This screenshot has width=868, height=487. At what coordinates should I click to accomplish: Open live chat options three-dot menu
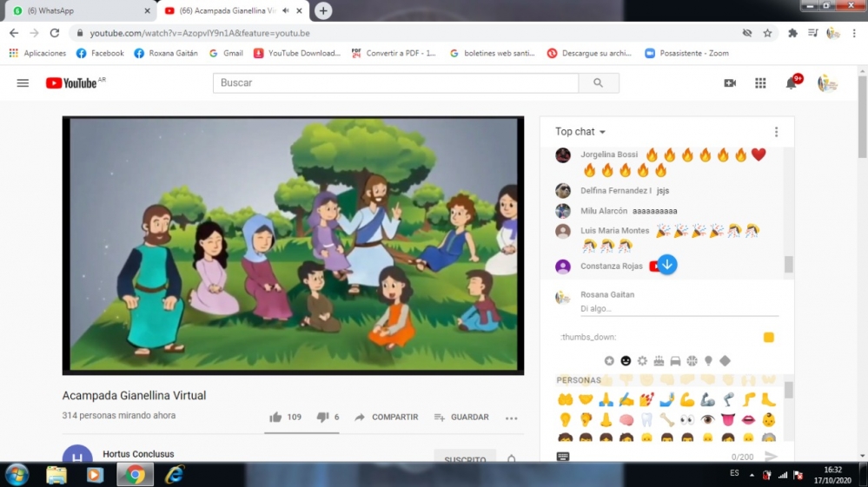coord(776,132)
